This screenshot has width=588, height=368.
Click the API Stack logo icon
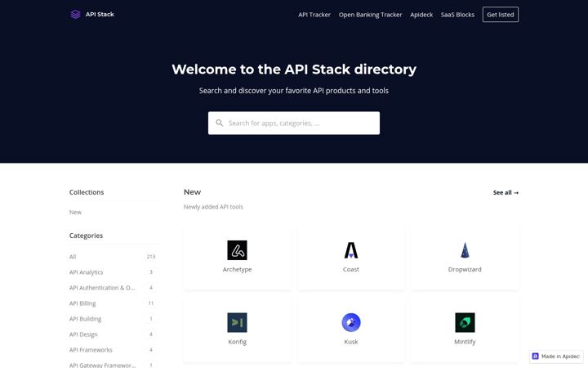pyautogui.click(x=75, y=14)
